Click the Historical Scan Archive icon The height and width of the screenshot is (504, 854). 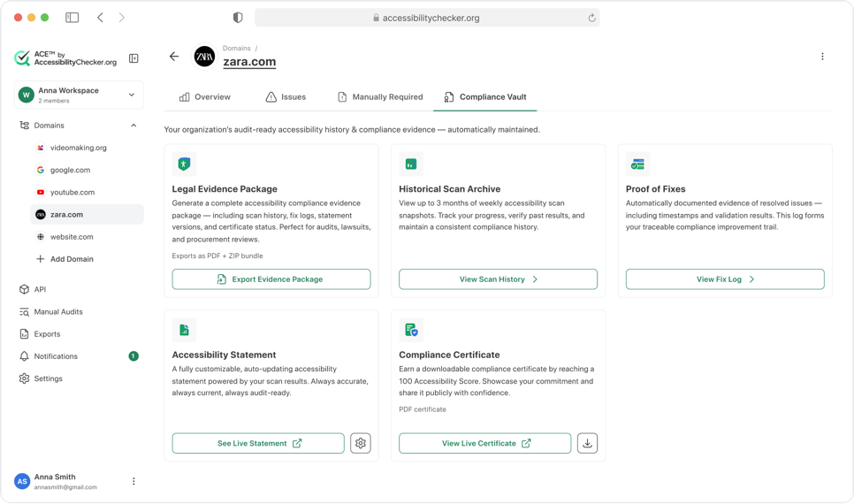411,164
